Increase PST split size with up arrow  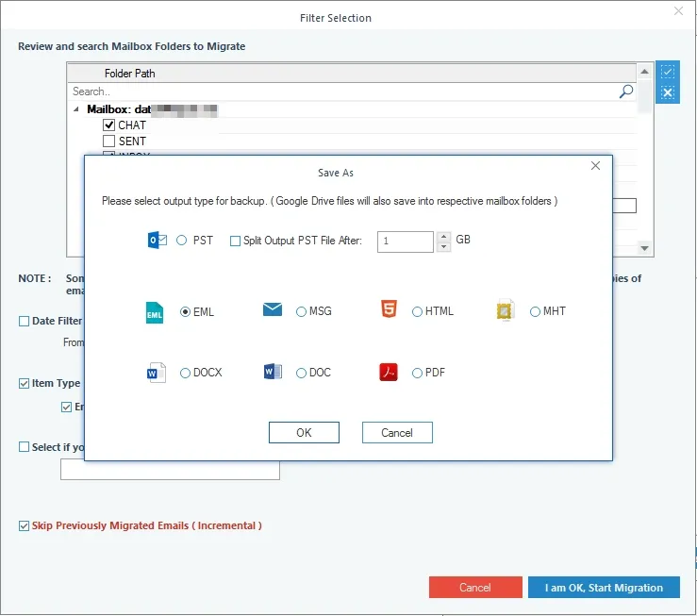[443, 237]
